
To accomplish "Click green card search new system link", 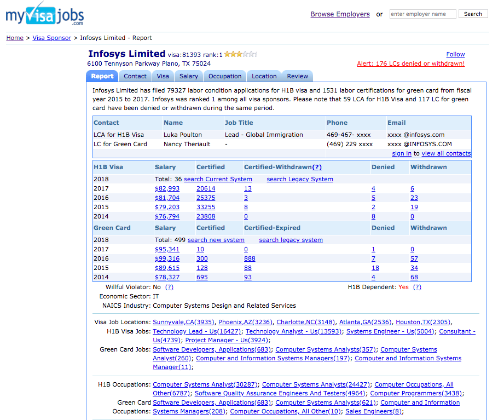I will click(x=216, y=240).
